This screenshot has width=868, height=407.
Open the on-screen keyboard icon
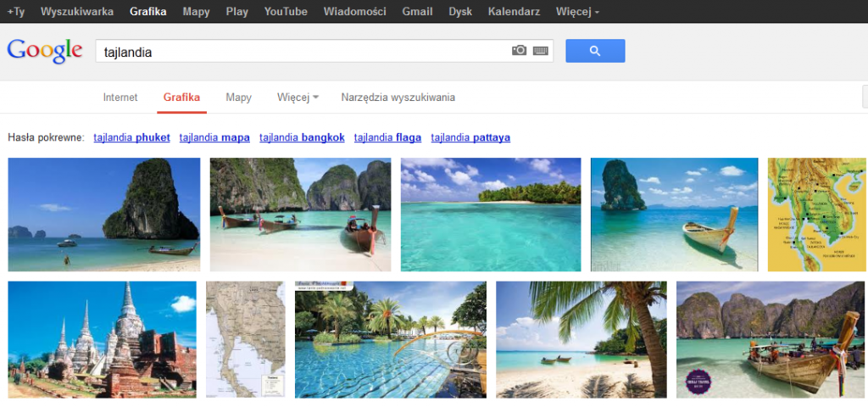(540, 51)
